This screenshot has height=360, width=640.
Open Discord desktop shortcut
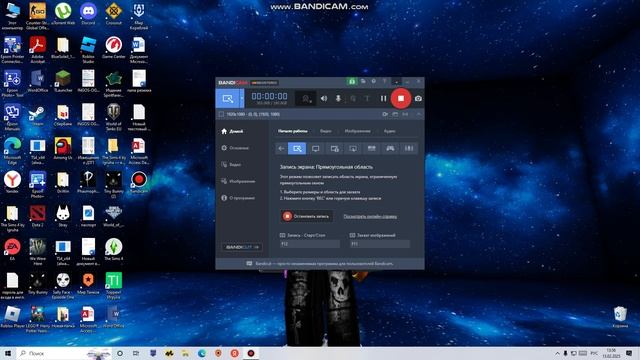coord(88,15)
